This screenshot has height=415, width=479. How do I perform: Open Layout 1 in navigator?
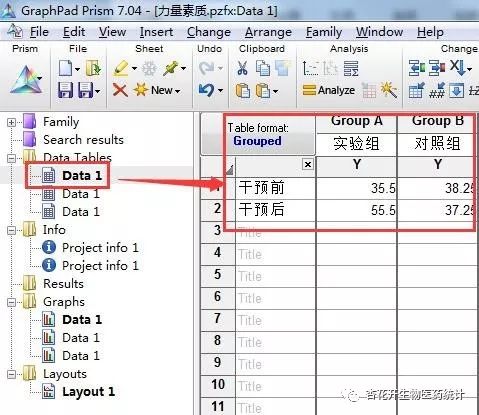(88, 392)
